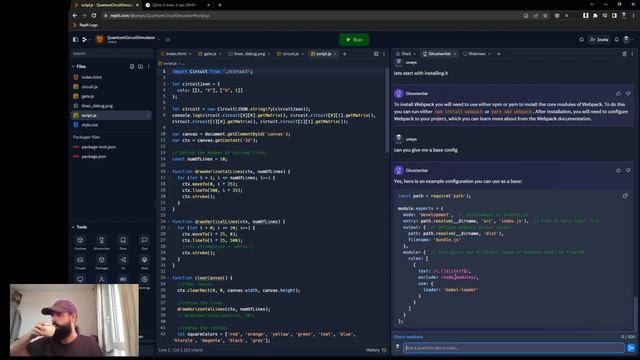The image size is (640, 360).
Task: Switch to the Shell tab
Action: tap(404, 54)
